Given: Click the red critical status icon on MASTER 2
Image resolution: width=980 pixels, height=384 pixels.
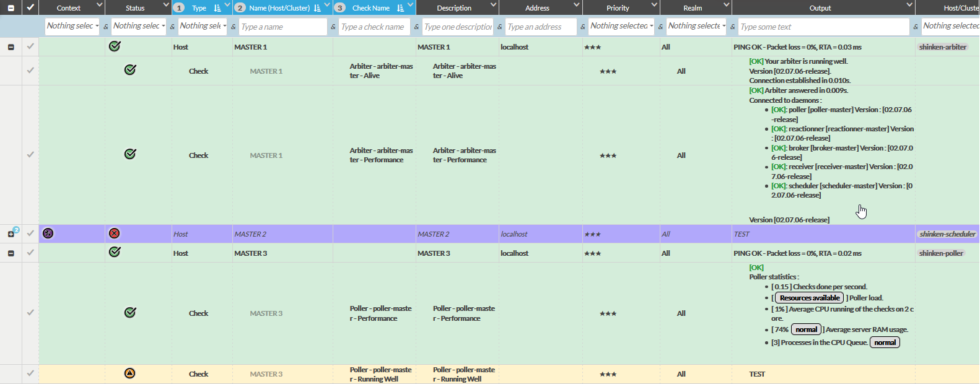Looking at the screenshot, I should point(114,233).
